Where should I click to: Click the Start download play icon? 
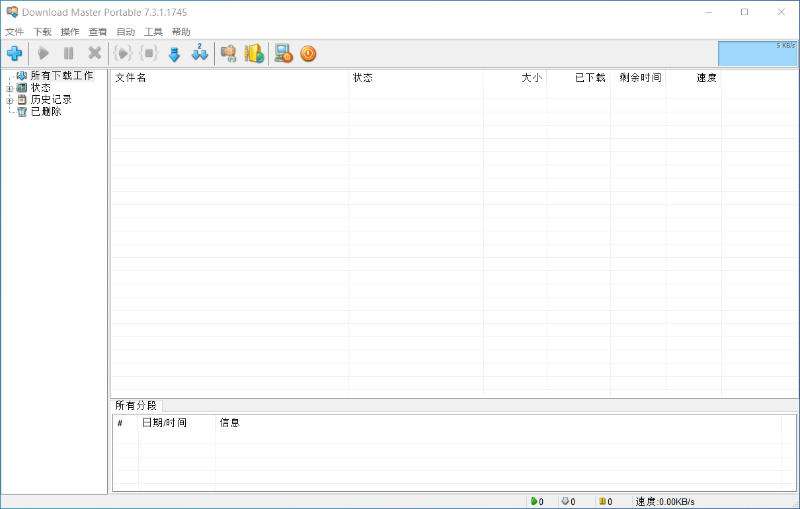pyautogui.click(x=43, y=53)
